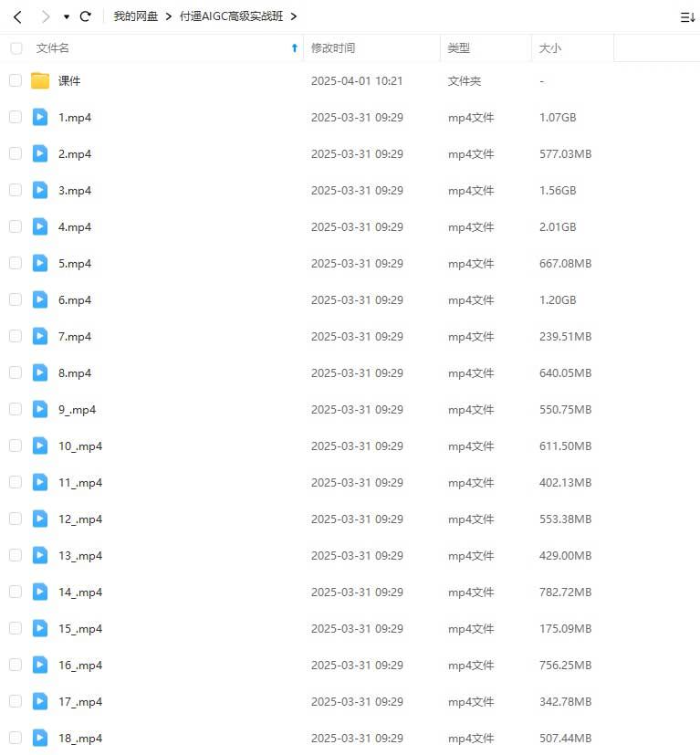Select the checkbox for 课件 folder
Image resolution: width=700 pixels, height=755 pixels.
[16, 80]
